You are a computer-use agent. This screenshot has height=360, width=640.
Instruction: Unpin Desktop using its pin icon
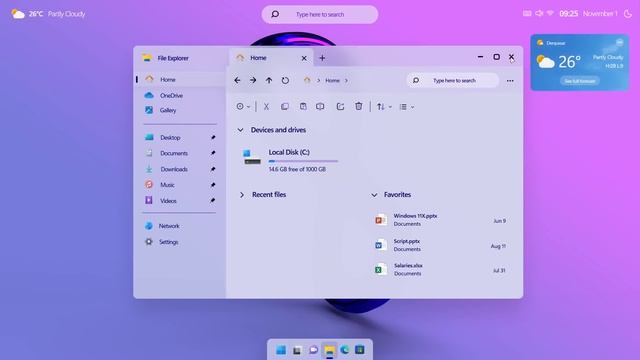pyautogui.click(x=213, y=138)
